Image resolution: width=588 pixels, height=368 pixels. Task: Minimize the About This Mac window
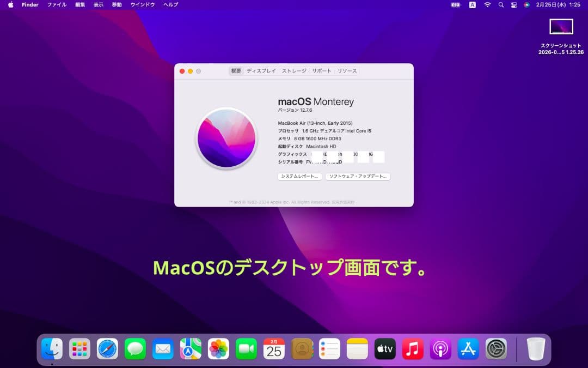click(x=190, y=71)
